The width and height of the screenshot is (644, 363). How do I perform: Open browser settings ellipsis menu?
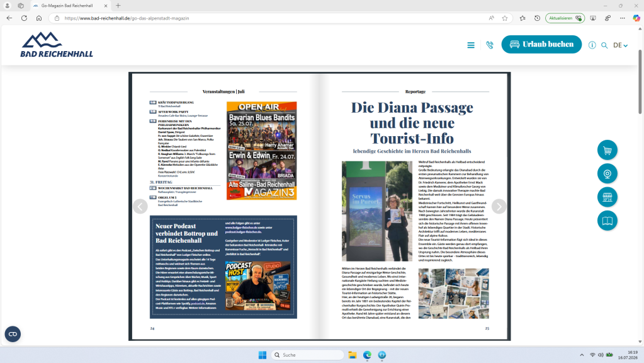623,18
